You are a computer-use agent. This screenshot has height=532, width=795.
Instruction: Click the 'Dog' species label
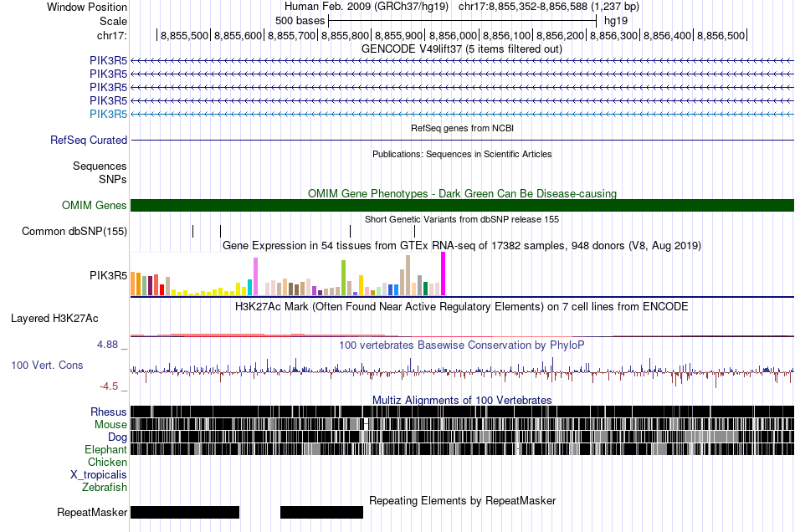(x=117, y=437)
